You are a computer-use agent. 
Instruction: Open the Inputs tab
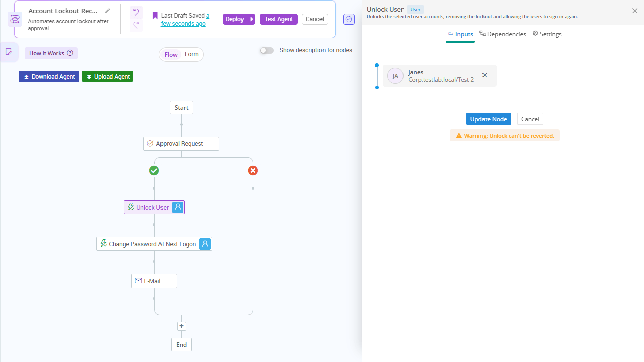[460, 34]
